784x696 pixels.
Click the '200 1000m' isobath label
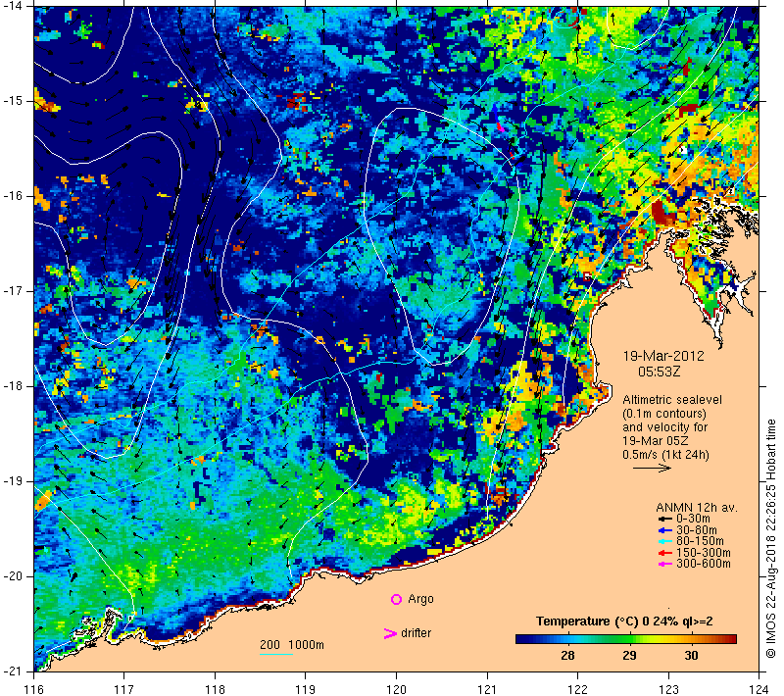[292, 645]
